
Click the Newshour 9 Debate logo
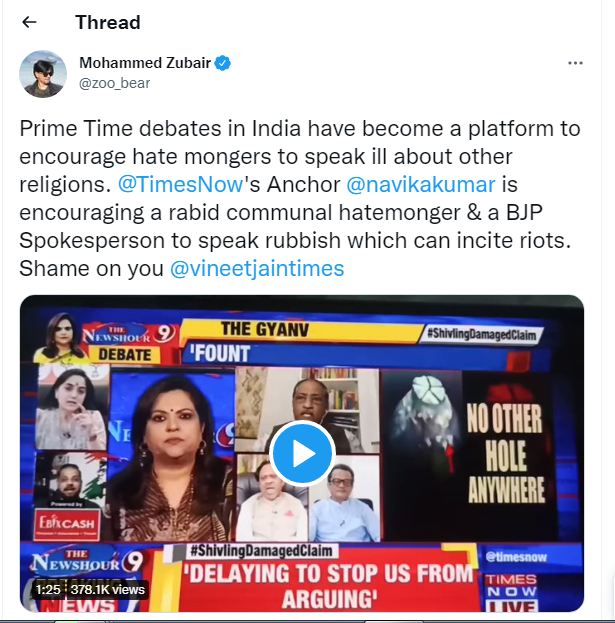click(x=125, y=343)
